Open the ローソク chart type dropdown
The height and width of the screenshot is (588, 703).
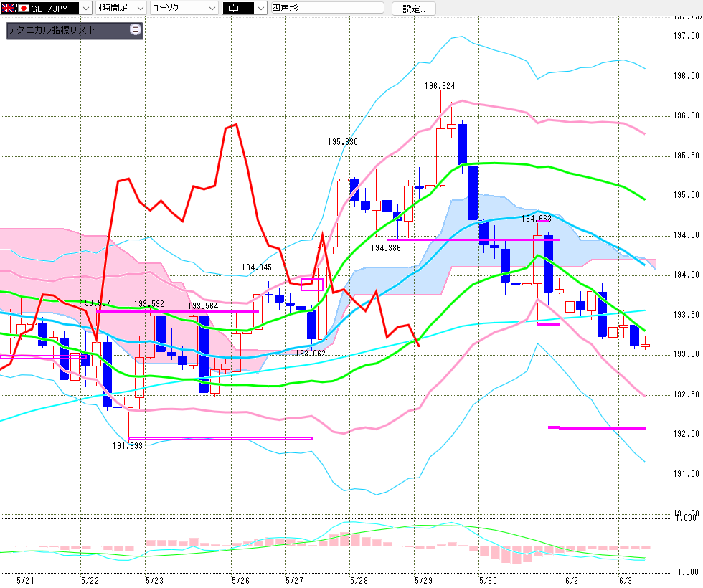(x=184, y=8)
